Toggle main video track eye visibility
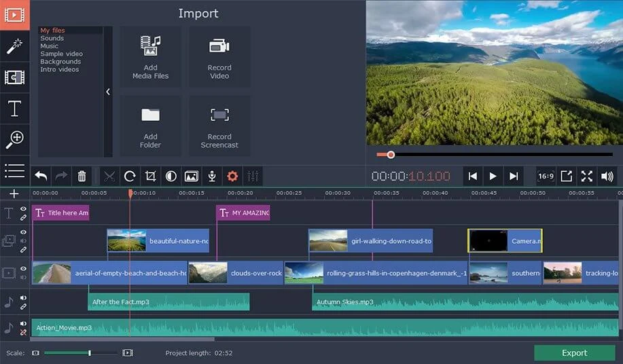The width and height of the screenshot is (623, 364). point(24,269)
